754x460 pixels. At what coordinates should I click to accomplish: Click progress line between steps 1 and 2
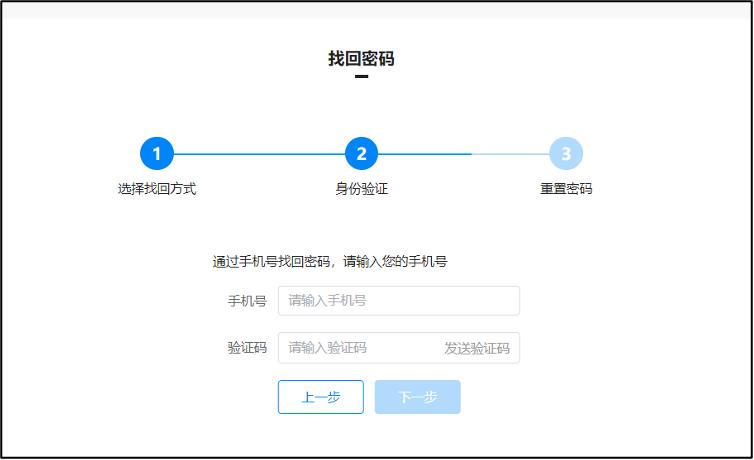[258, 154]
